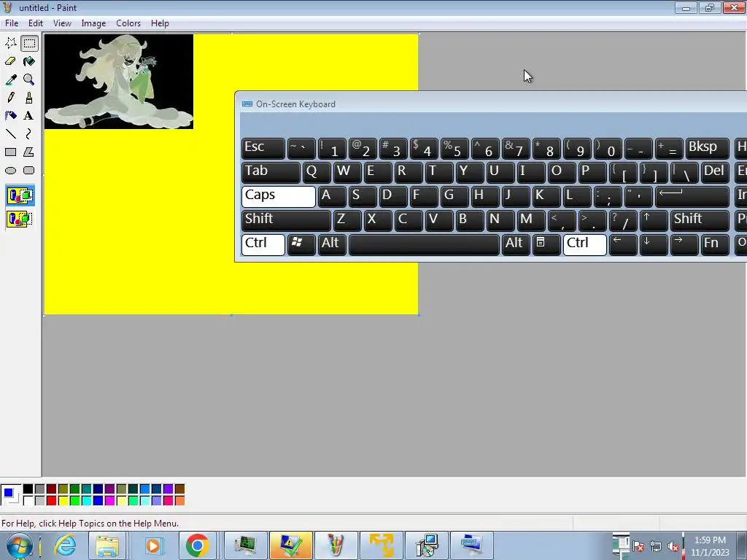Image resolution: width=747 pixels, height=560 pixels.
Task: Toggle the Fn key on the On-Screen Keyboard
Action: [x=715, y=245]
